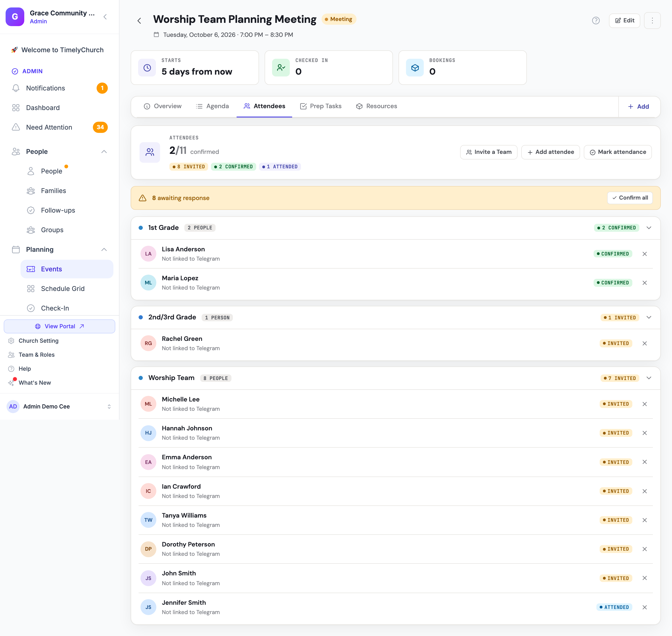This screenshot has width=672, height=636.
Task: Click the Notifications bell icon
Action: click(x=16, y=88)
